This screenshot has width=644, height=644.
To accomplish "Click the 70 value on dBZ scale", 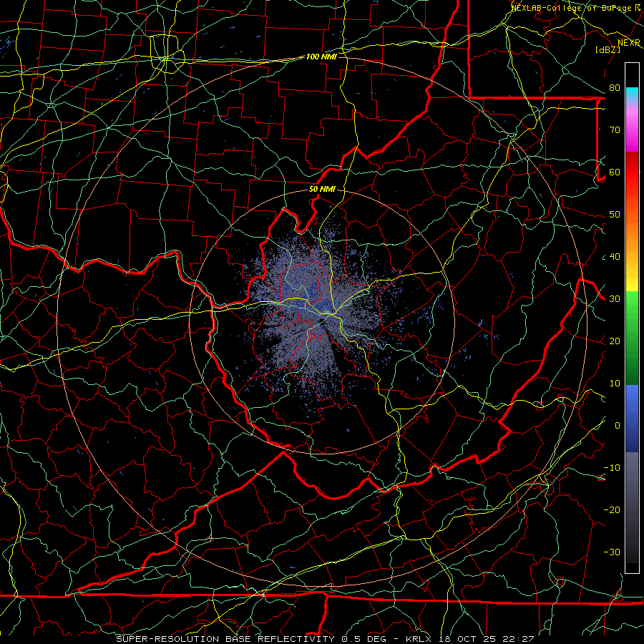I will 615,130.
